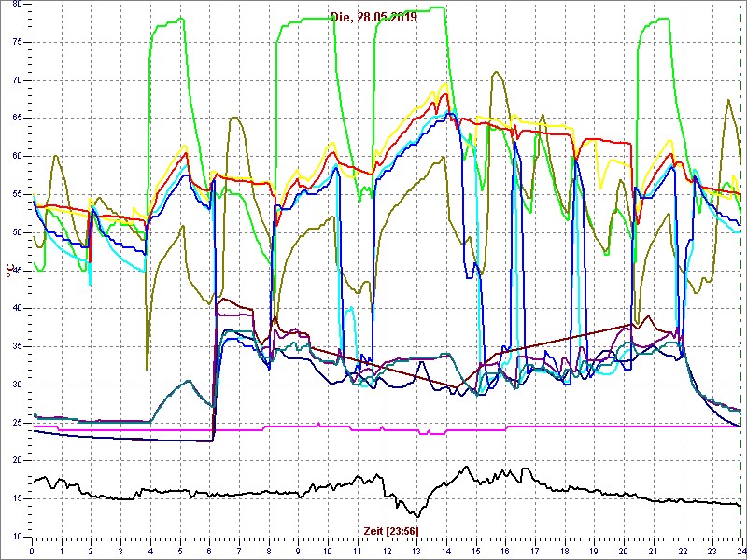The image size is (747, 560).
Task: Click the 65 label on temperature axis
Action: [16, 119]
